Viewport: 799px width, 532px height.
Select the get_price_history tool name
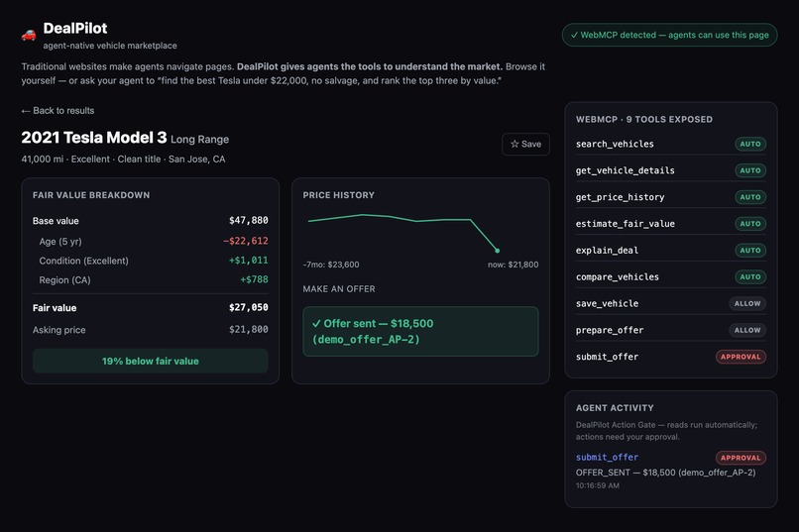tap(621, 197)
